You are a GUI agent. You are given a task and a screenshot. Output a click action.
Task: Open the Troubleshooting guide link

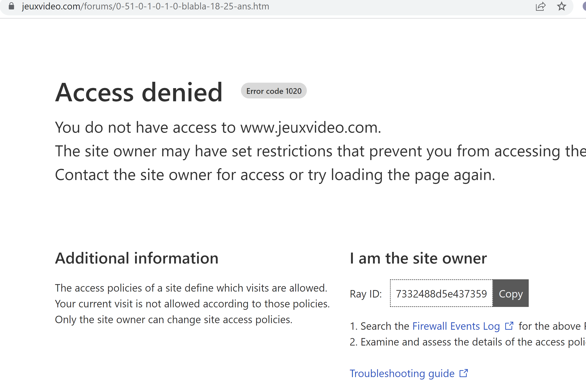point(402,374)
